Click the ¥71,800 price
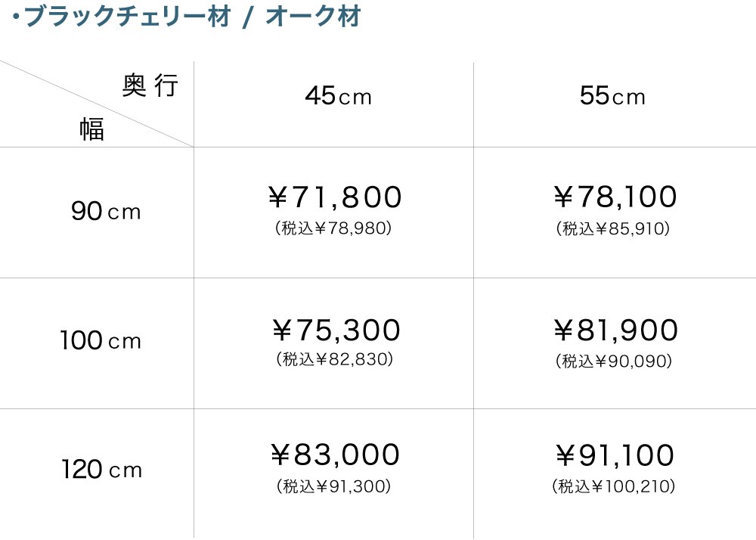This screenshot has height=540, width=756. [335, 197]
